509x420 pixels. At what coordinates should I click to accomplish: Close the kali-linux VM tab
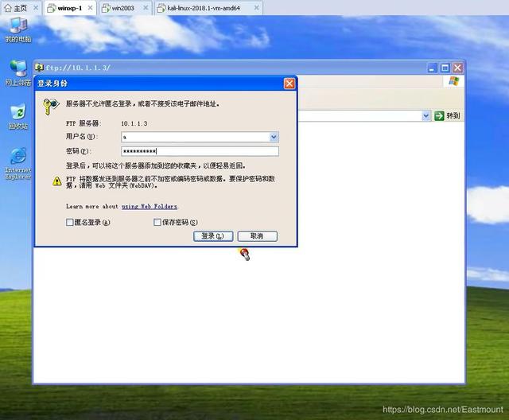click(256, 8)
